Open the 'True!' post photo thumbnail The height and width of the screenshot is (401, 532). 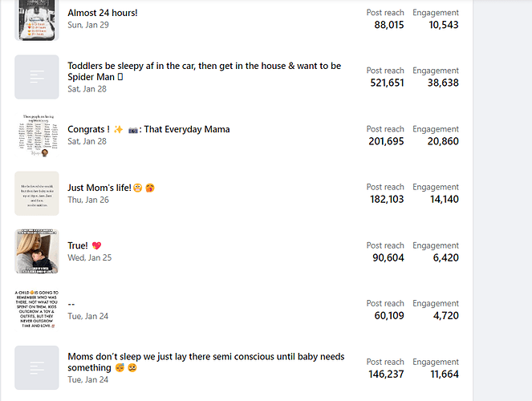pyautogui.click(x=37, y=251)
